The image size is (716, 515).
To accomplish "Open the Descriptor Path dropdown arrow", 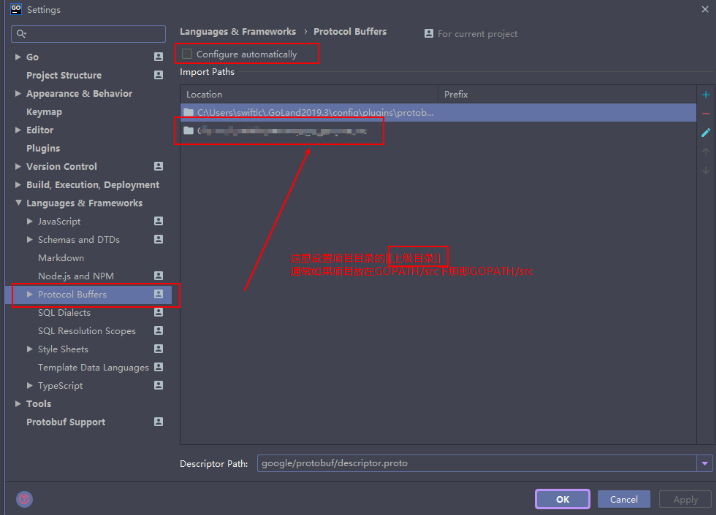I will pos(705,463).
